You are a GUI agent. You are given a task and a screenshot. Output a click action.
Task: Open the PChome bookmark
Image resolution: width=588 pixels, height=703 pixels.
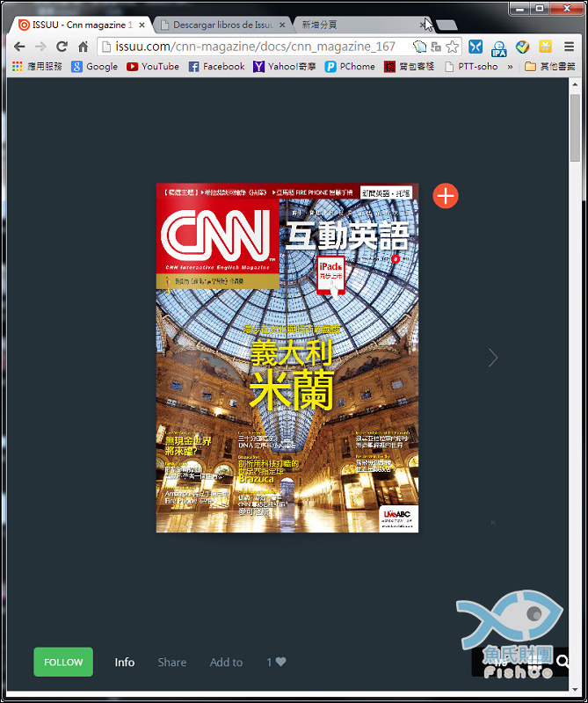[x=350, y=67]
